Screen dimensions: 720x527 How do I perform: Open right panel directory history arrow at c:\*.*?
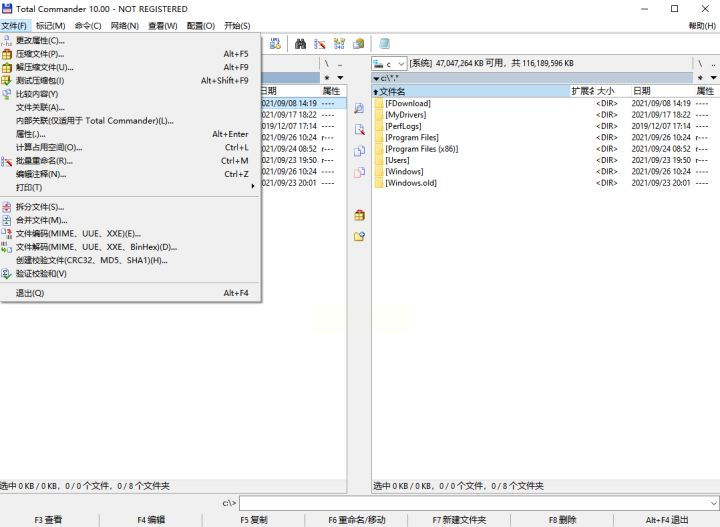coord(377,78)
